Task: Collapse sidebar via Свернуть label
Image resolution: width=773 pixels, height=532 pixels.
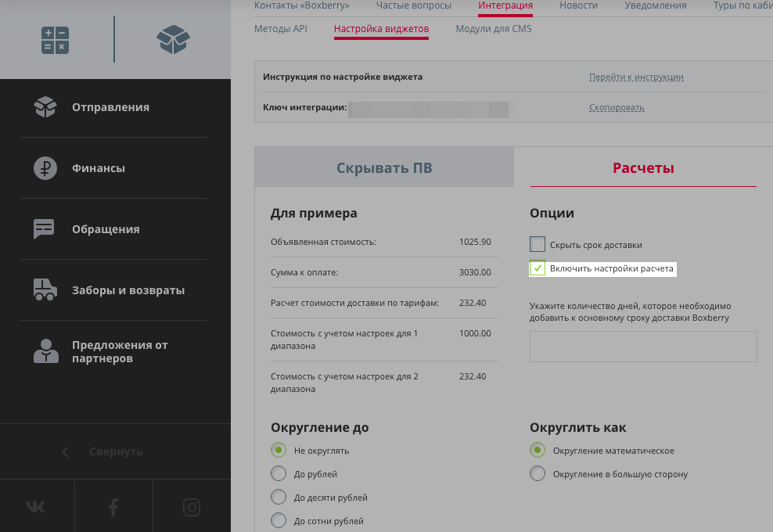Action: click(x=116, y=451)
